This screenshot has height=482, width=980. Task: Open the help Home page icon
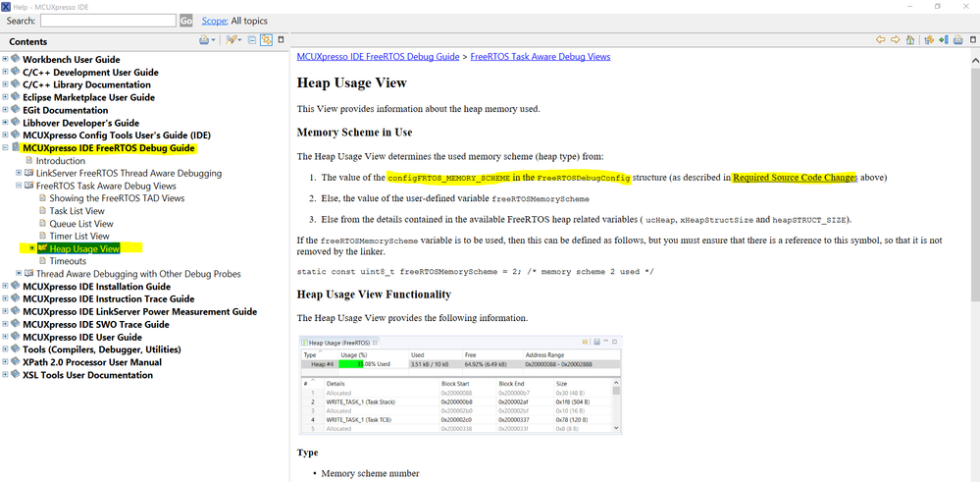point(910,40)
